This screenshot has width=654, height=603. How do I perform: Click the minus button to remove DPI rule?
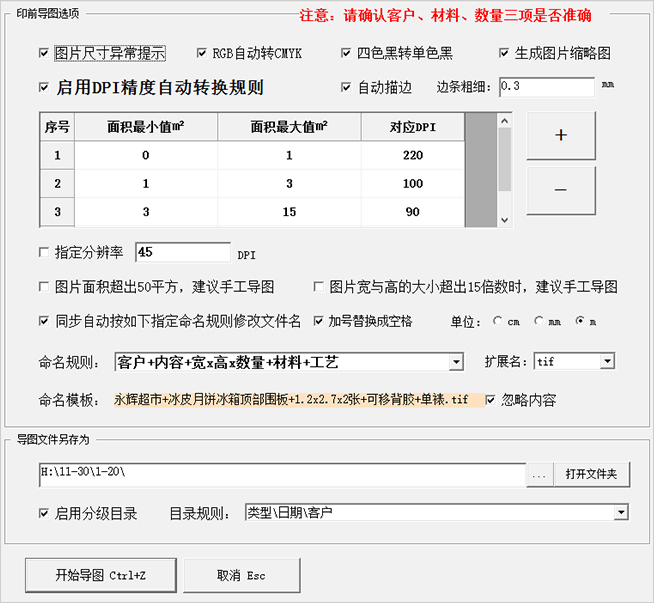[x=560, y=190]
